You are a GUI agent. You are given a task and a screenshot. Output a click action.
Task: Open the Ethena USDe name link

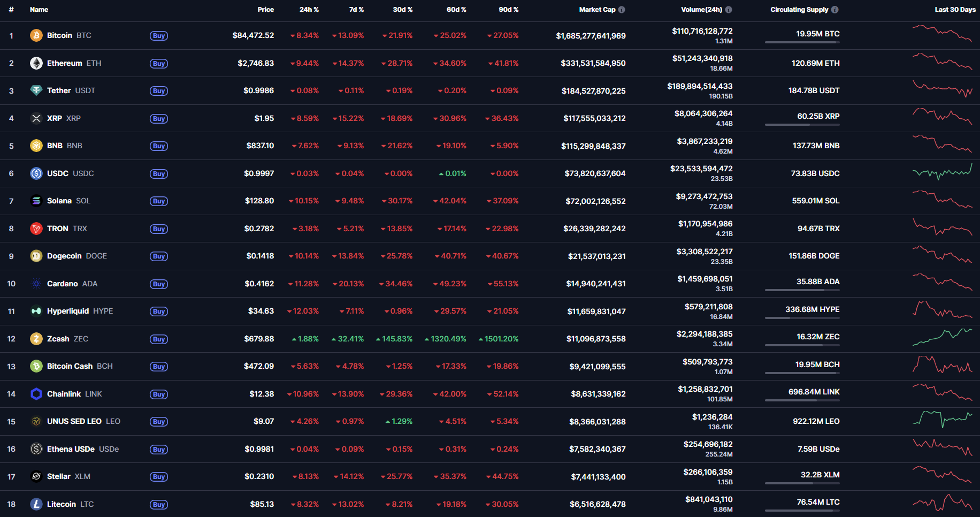click(x=83, y=449)
